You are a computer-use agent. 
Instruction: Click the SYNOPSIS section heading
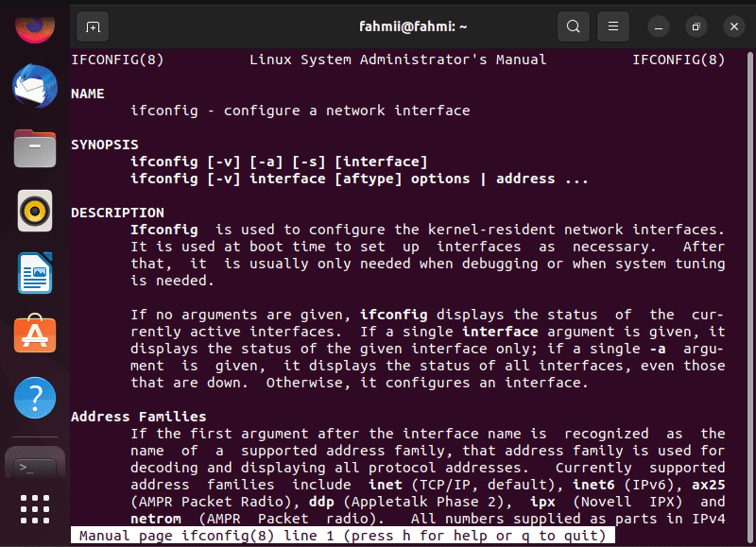[105, 145]
